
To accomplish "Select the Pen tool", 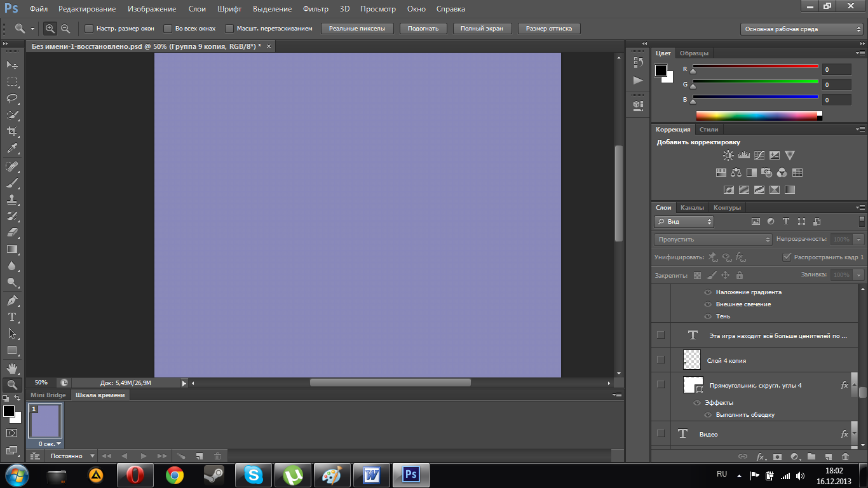I will click(12, 300).
